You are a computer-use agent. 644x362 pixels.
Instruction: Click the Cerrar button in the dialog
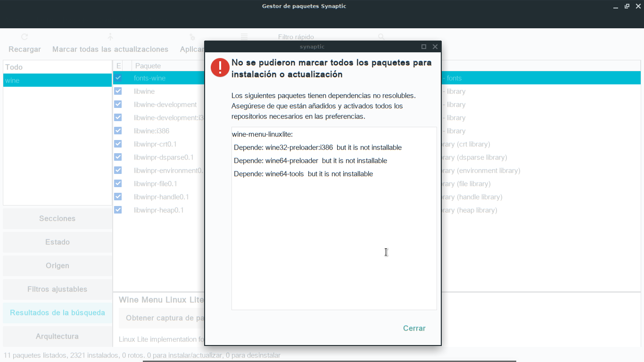pyautogui.click(x=414, y=328)
